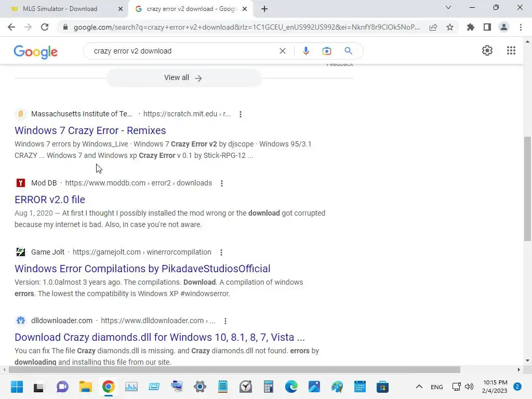
Task: Click the address bar URL
Action: click(x=247, y=27)
